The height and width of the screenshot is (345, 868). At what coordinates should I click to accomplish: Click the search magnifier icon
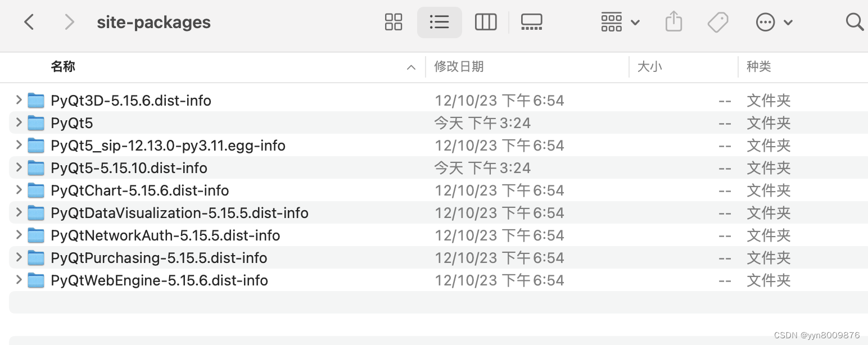tap(855, 22)
